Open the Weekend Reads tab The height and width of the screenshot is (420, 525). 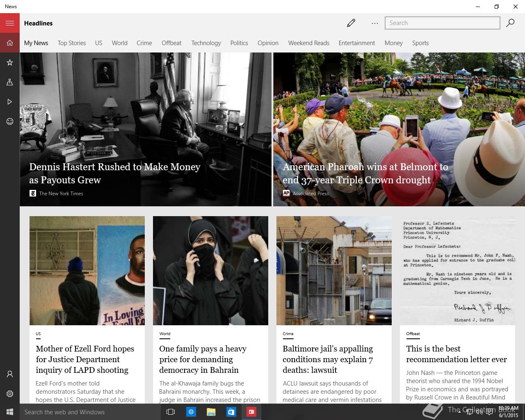tap(309, 43)
